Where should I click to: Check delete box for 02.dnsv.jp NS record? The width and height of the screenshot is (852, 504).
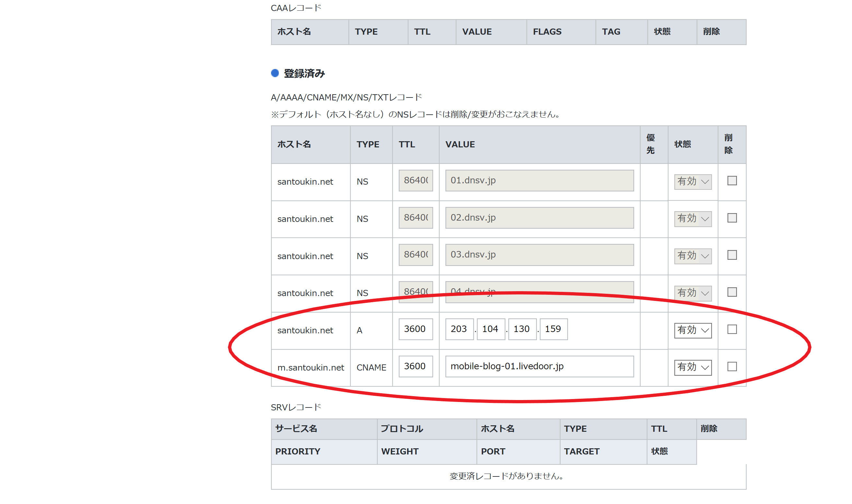coord(732,218)
